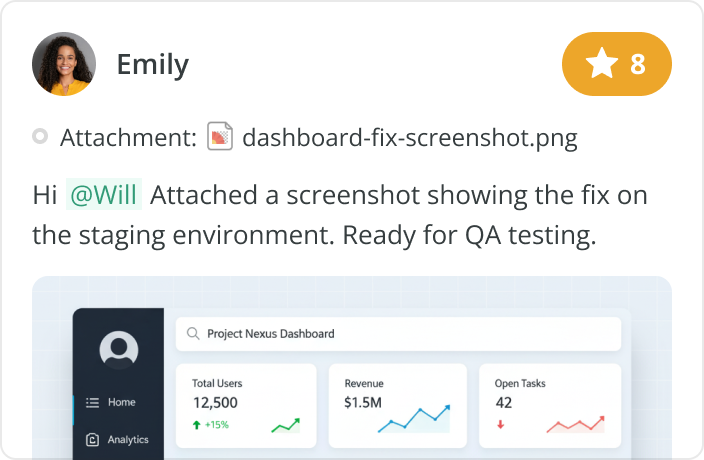Click the red trend sparkline in Open Tasks

(x=576, y=424)
